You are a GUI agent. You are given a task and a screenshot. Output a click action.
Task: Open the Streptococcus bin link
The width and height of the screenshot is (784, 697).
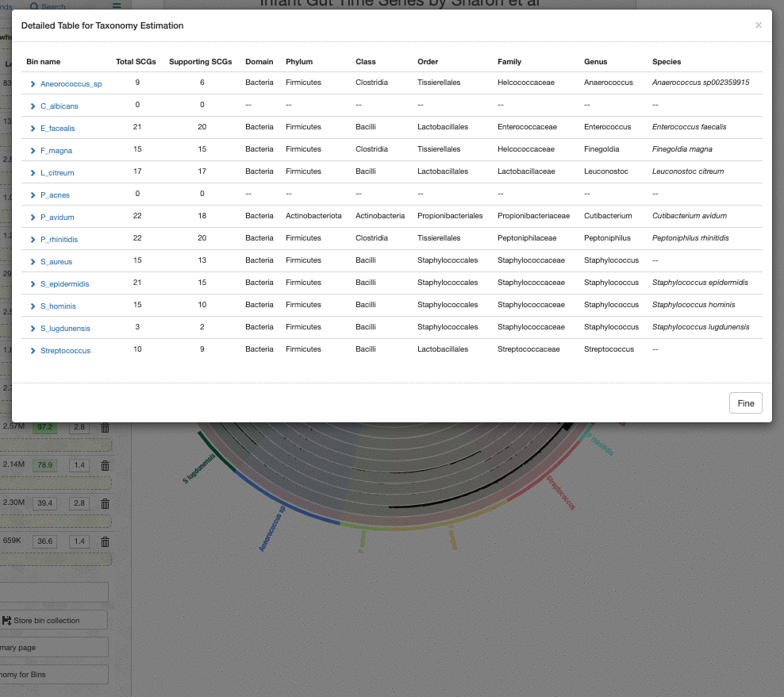(x=65, y=351)
